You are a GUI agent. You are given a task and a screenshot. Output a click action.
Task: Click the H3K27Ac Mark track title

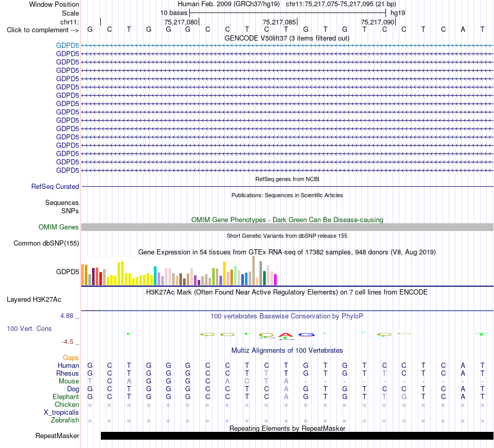[x=287, y=292]
